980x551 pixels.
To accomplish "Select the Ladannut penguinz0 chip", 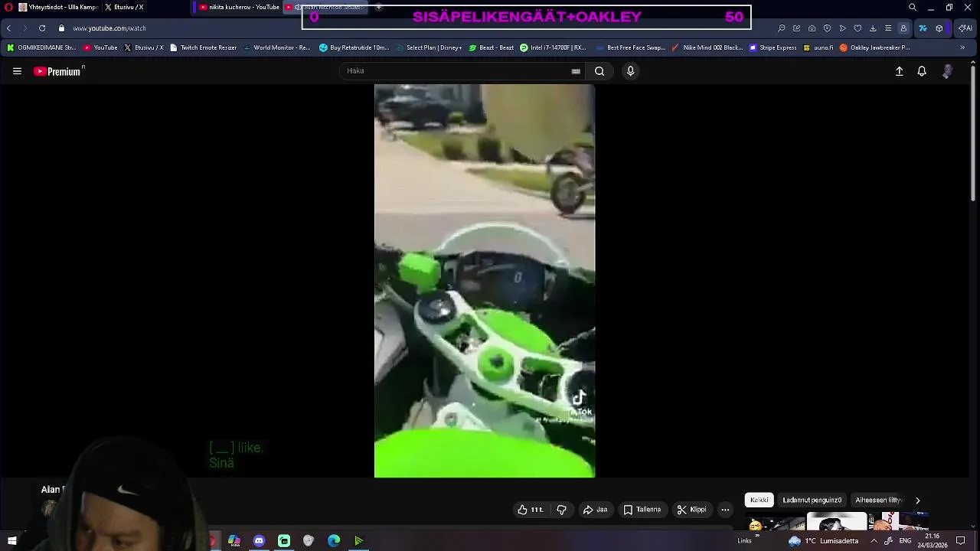I will 812,500.
